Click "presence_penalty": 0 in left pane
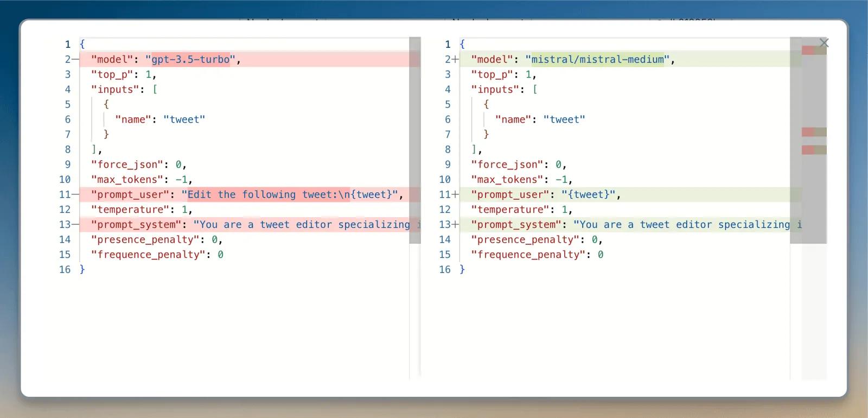Viewport: 868px width, 418px height. pos(157,239)
